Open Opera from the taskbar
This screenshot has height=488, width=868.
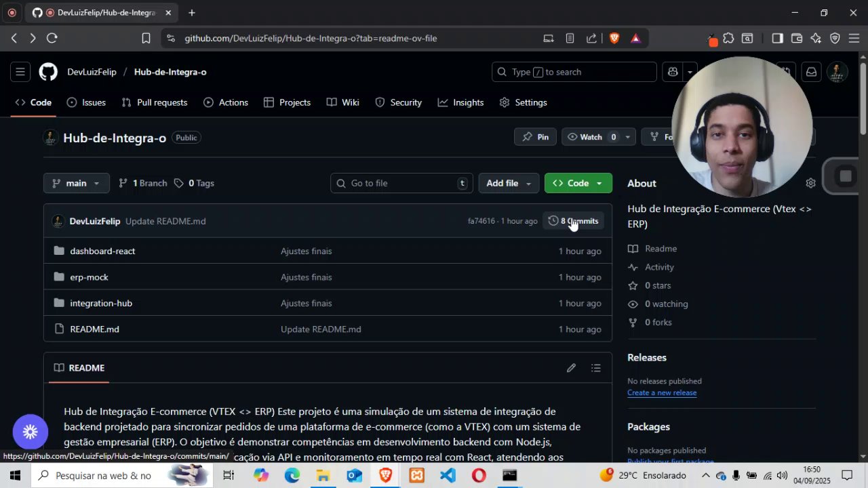tap(479, 476)
